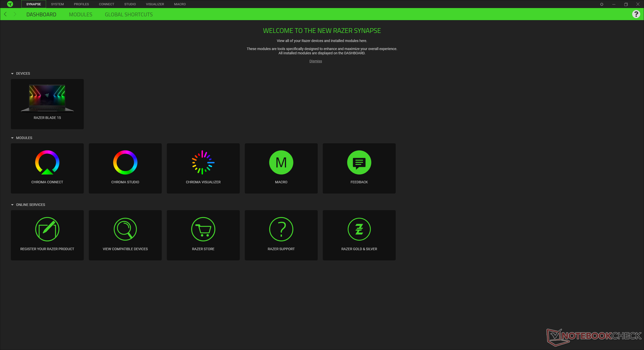This screenshot has height=350, width=644.
Task: Launch the Chroma Visualizer icon
Action: click(x=203, y=163)
